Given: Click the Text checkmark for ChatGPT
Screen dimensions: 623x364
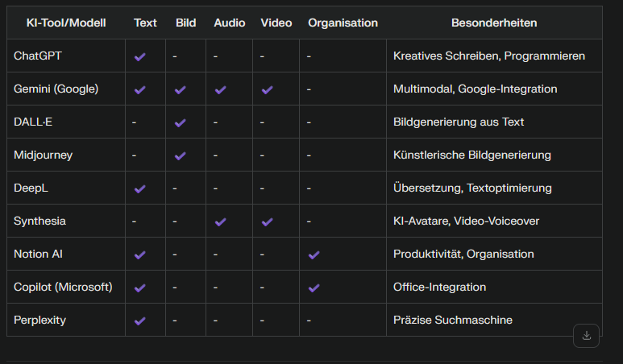Looking at the screenshot, I should coord(140,56).
